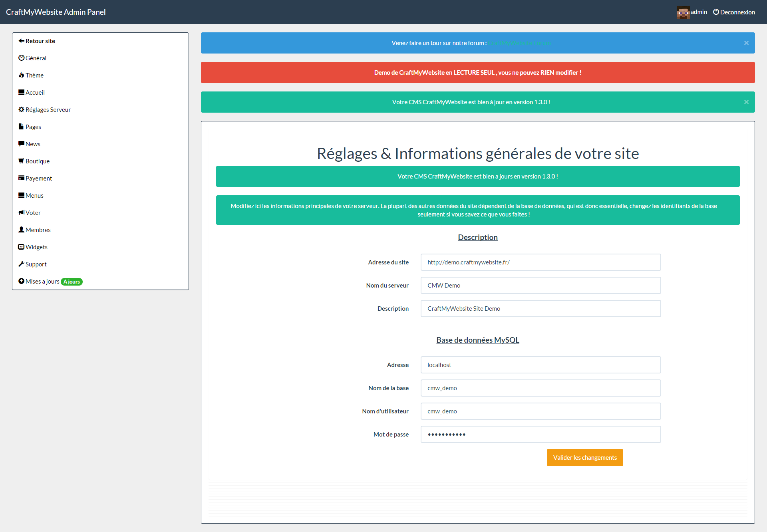Open the Mises a jours page
Screen dimensions: 767x532
click(42, 282)
